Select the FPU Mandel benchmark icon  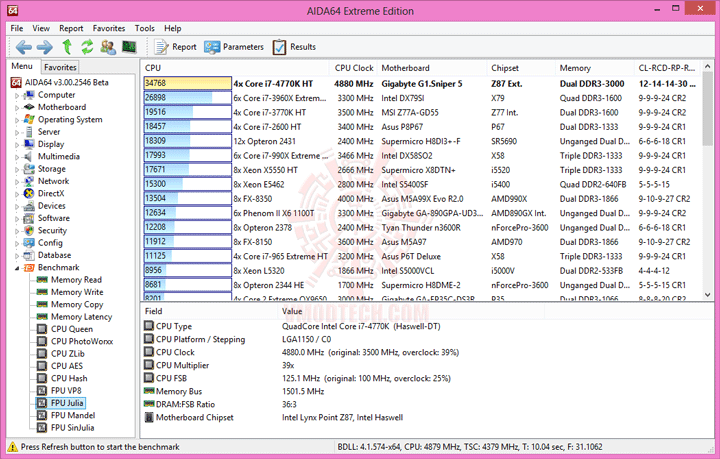tap(42, 415)
